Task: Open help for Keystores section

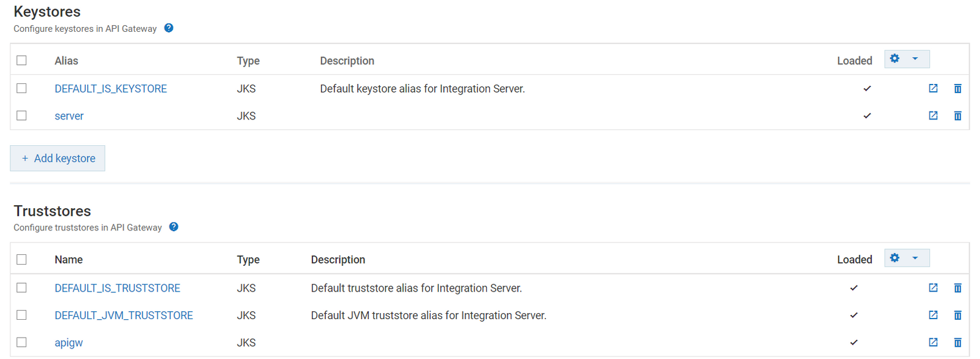Action: point(169,28)
